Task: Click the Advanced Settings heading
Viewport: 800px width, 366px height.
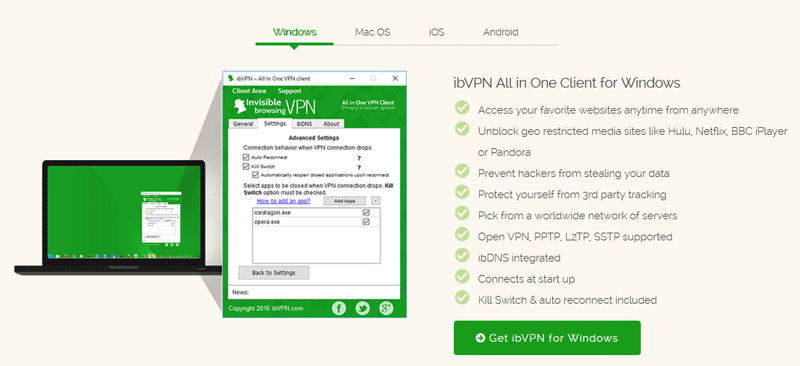Action: pos(314,138)
